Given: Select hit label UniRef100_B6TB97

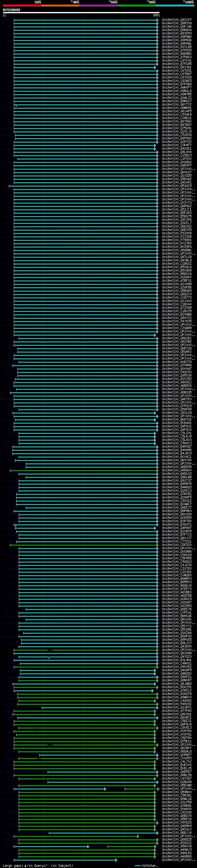Looking at the screenshot, I should point(177,125).
